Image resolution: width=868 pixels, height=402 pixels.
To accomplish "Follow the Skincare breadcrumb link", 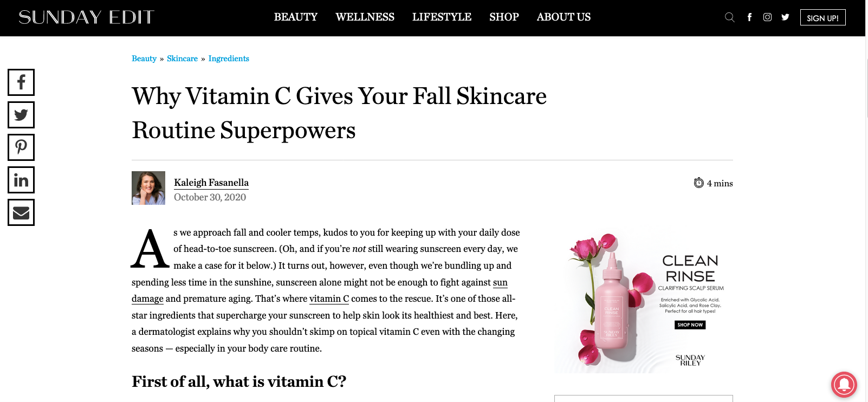I will point(182,59).
